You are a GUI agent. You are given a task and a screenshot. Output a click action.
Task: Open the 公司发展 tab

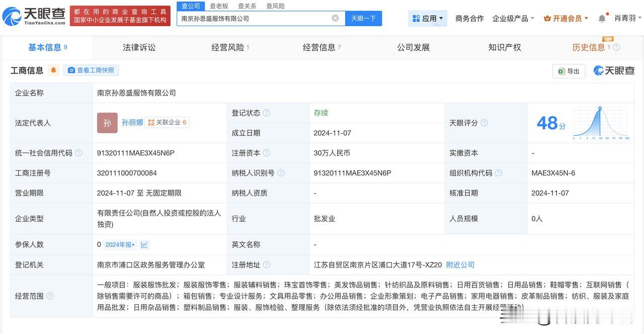pyautogui.click(x=413, y=47)
